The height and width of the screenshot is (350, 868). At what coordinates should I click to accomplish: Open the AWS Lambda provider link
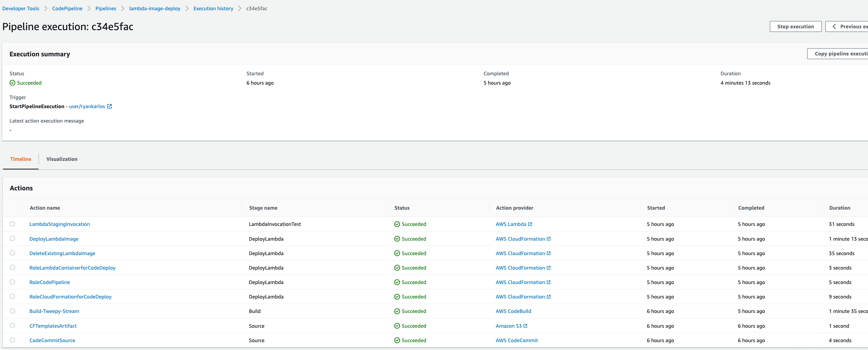[511, 224]
